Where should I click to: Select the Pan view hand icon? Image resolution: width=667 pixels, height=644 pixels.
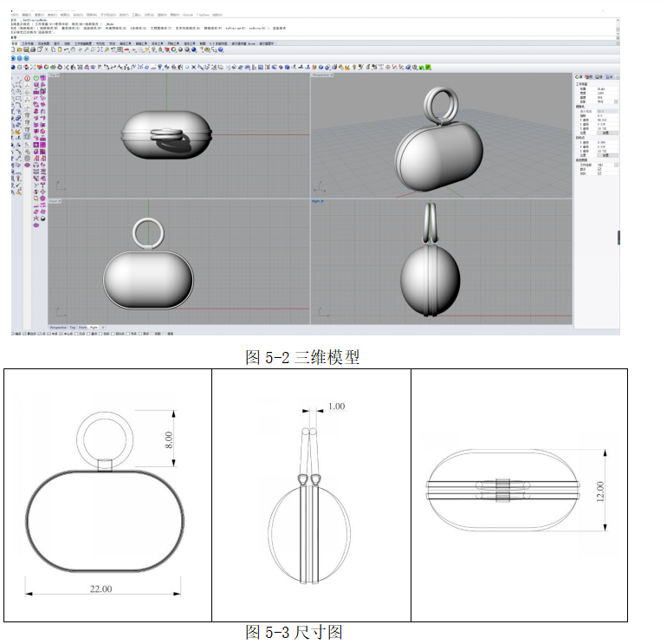pos(73,49)
